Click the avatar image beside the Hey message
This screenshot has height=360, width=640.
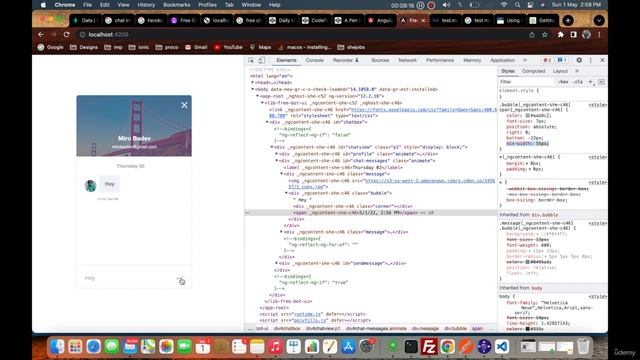(90, 185)
